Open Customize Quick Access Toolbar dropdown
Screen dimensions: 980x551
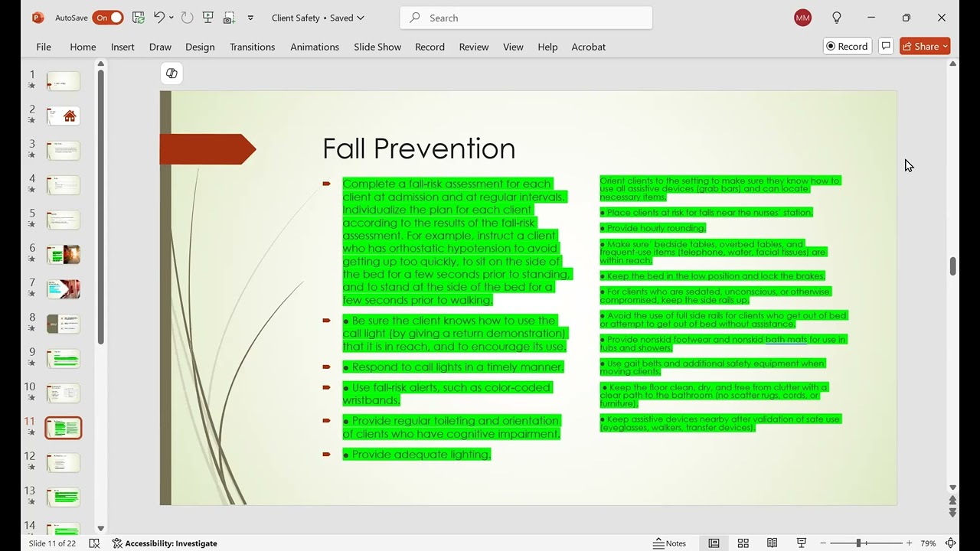point(250,18)
